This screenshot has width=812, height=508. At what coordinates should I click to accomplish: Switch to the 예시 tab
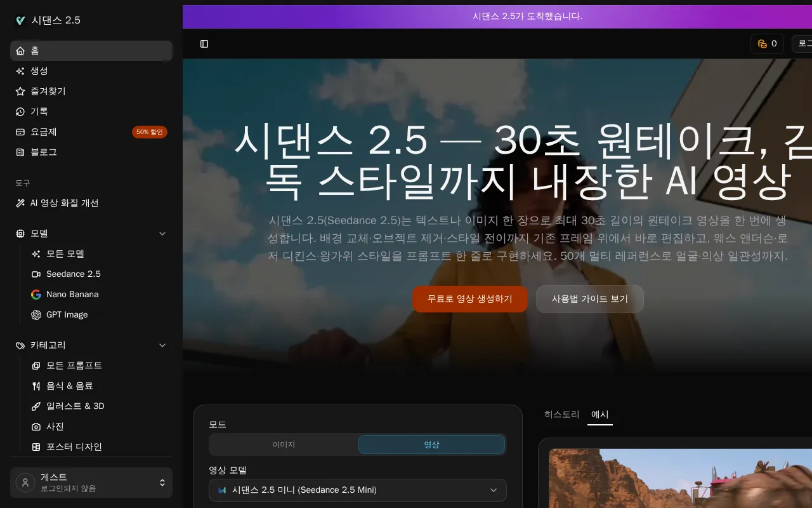[x=600, y=414]
